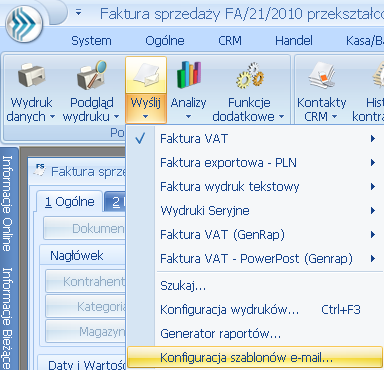Open the Informacje Online side panel tab
Screen dimensions: 384x370
8,203
